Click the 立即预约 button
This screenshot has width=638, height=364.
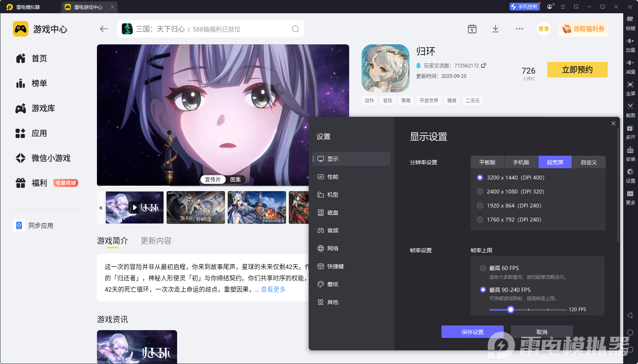pyautogui.click(x=577, y=70)
